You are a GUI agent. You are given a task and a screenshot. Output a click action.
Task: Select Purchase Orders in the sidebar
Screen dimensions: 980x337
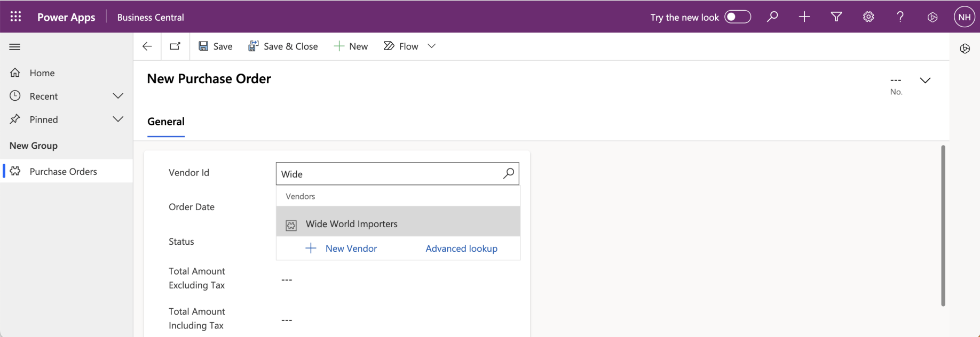coord(63,172)
